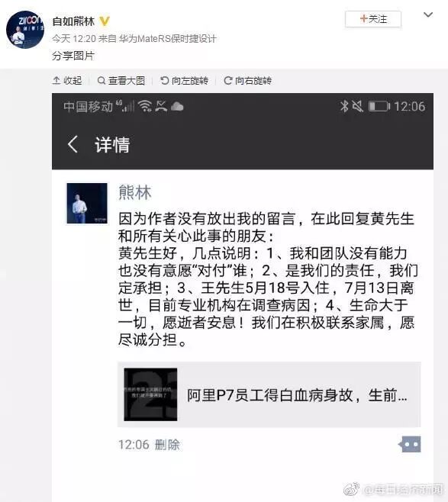448x502 pixels.
Task: Open 查看大图 to view full image
Action: pos(121,81)
